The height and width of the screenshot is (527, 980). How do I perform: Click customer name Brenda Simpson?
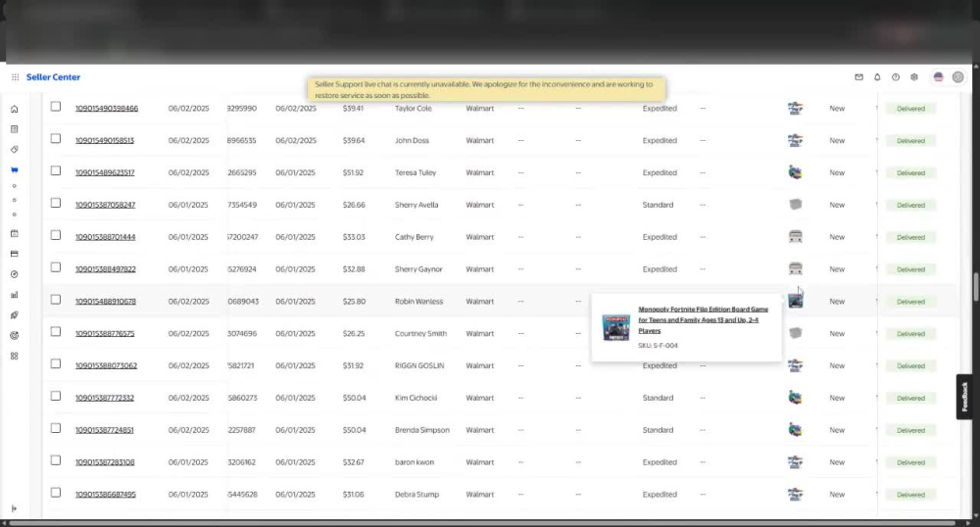click(421, 430)
